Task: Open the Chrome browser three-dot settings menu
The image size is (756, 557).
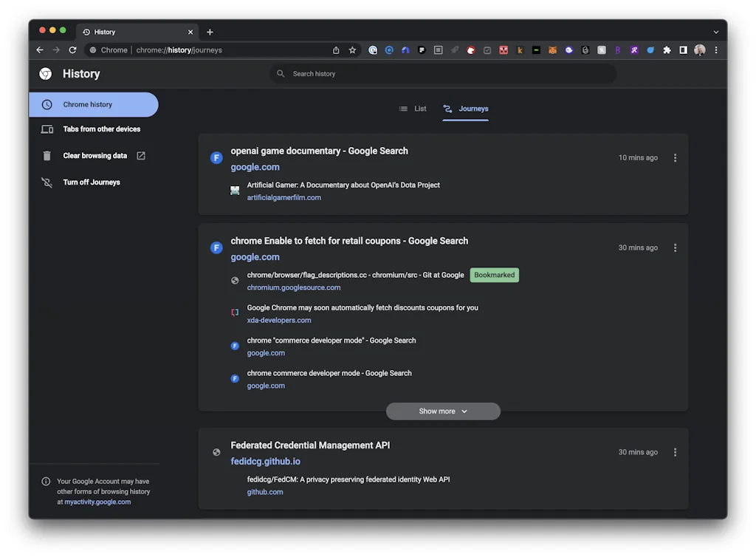Action: [x=717, y=49]
